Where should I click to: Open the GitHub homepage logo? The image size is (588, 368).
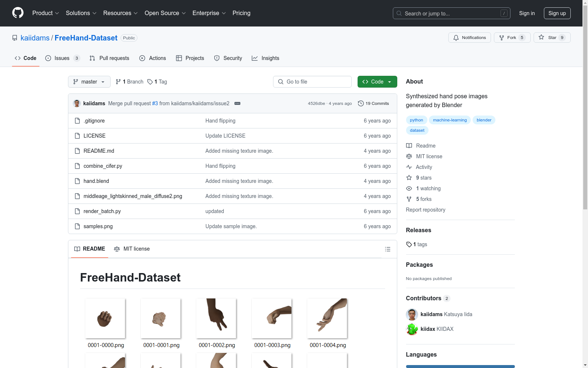(x=18, y=13)
